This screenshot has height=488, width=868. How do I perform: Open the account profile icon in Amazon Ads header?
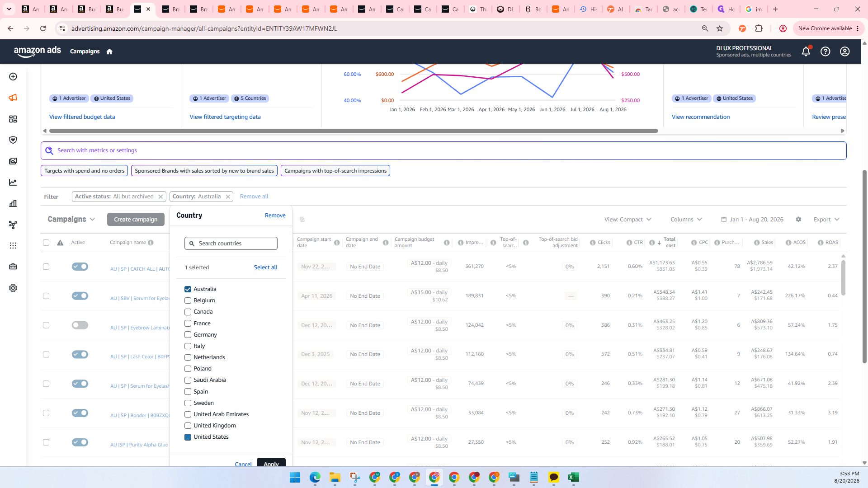click(845, 52)
